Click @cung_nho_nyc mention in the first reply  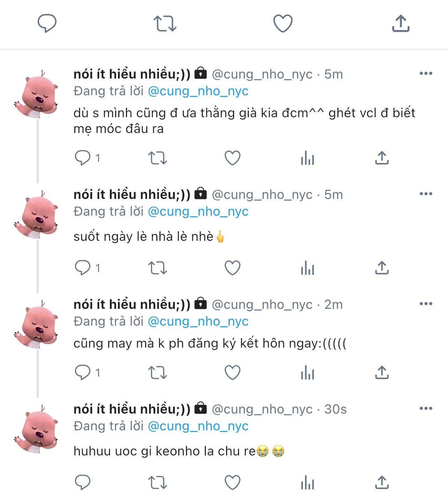(x=198, y=91)
